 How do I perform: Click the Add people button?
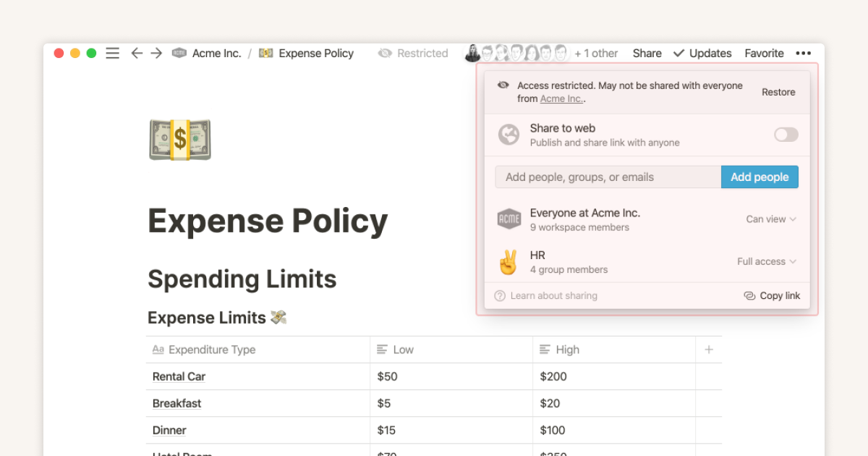click(x=759, y=177)
